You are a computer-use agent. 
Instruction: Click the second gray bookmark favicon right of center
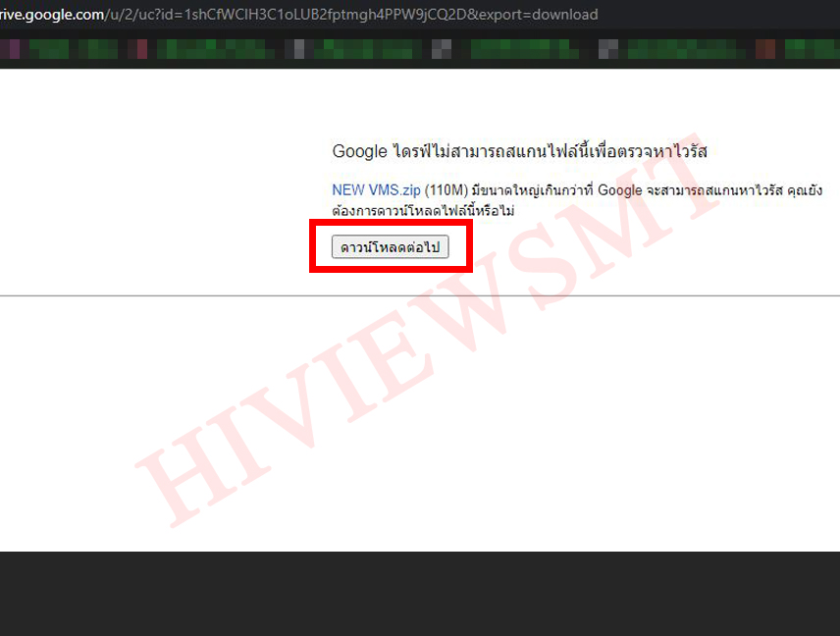click(x=608, y=48)
